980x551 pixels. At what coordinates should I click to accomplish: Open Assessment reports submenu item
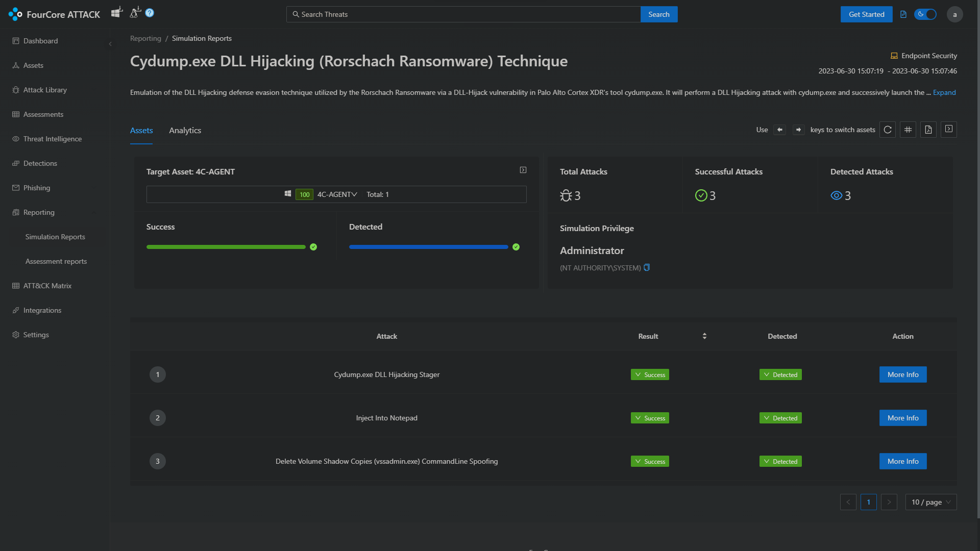point(55,261)
